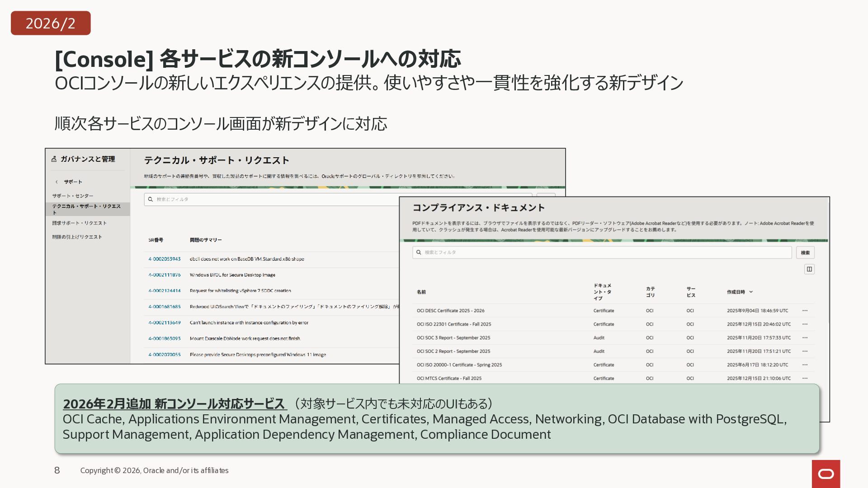The width and height of the screenshot is (868, 488).
Task: Open SR number 4-0002053943 link
Action: coord(164,259)
